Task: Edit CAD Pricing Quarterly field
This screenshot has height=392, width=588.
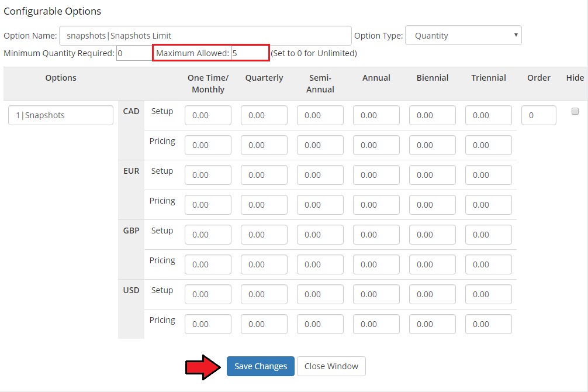Action: pos(264,145)
